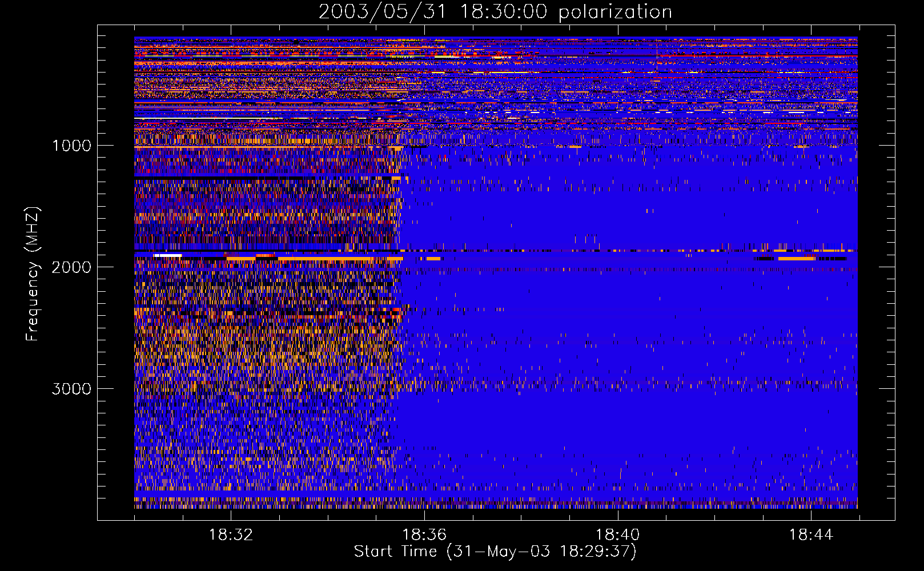Image resolution: width=924 pixels, height=571 pixels.
Task: Select the 2000 frequency axis label
Action: click(71, 267)
